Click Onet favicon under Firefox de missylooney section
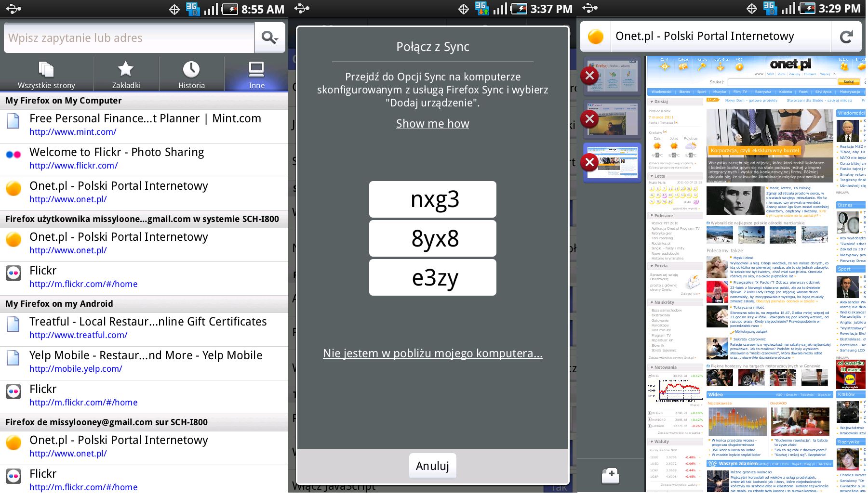 tap(13, 443)
